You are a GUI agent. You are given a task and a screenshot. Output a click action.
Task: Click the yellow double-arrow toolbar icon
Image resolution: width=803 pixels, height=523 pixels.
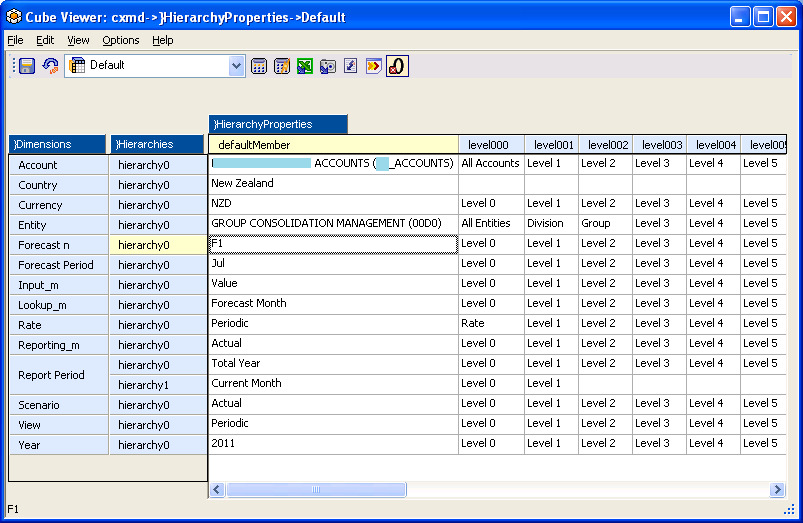pos(374,66)
